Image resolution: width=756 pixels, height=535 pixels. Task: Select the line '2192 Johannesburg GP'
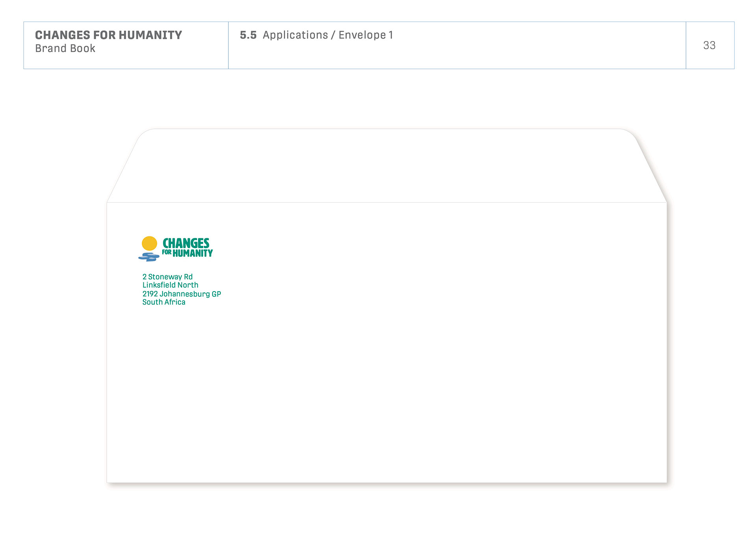click(x=182, y=294)
